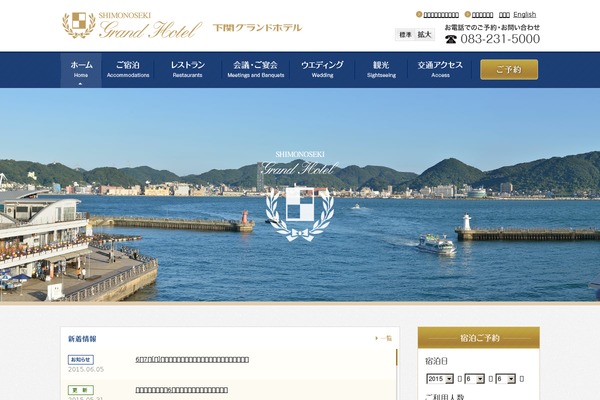
Task: Open the day dropdown next to the 日 label
Action: click(505, 379)
